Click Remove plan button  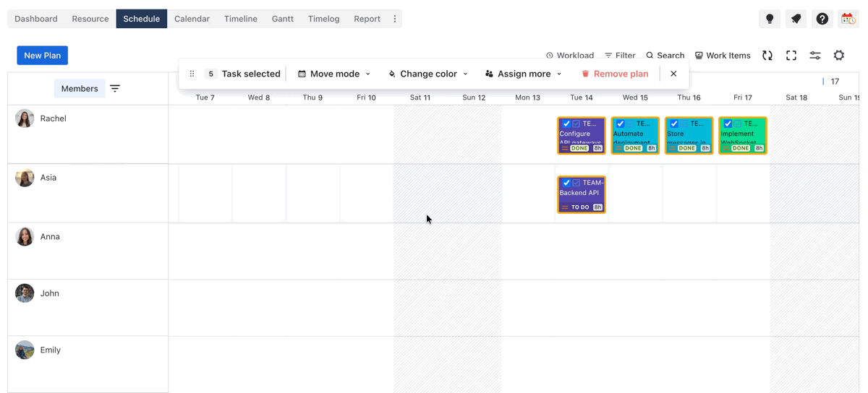615,74
